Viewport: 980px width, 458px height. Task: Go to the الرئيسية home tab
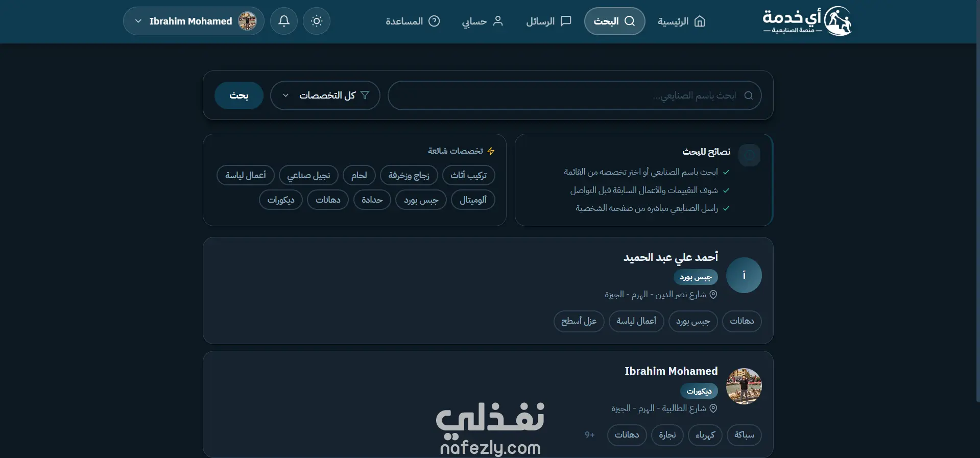[682, 21]
